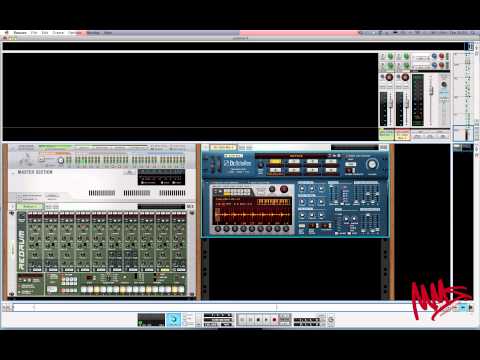Click the Redrum Run button
Screen dimensions: 480x360
click(52, 289)
